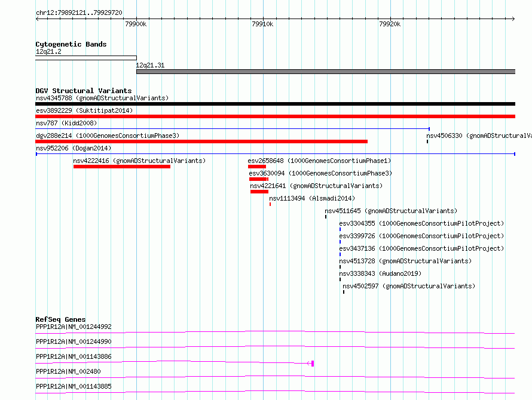The height and width of the screenshot is (400, 532).
Task: Select nsv3338343 Audano2019 label
Action: pyautogui.click(x=380, y=273)
